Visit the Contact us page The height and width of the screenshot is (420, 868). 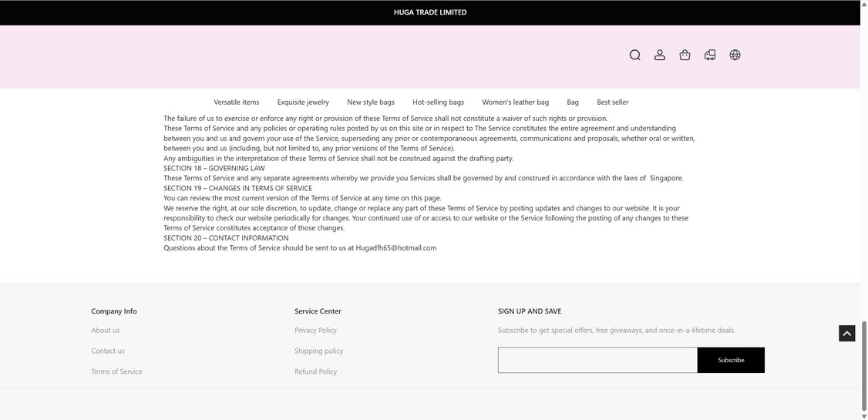click(x=108, y=351)
